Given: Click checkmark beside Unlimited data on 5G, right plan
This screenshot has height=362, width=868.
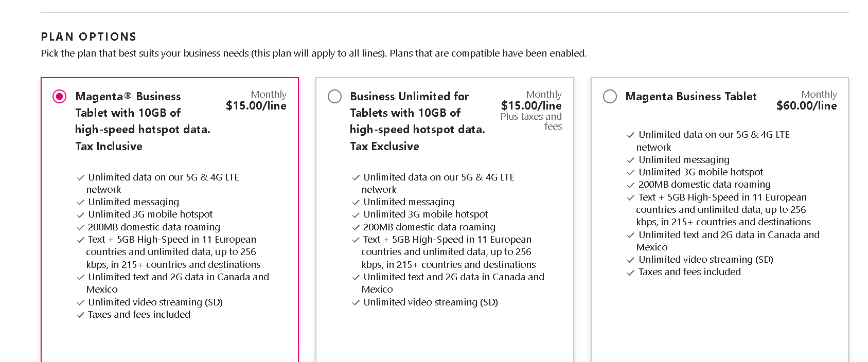Looking at the screenshot, I should coord(631,135).
